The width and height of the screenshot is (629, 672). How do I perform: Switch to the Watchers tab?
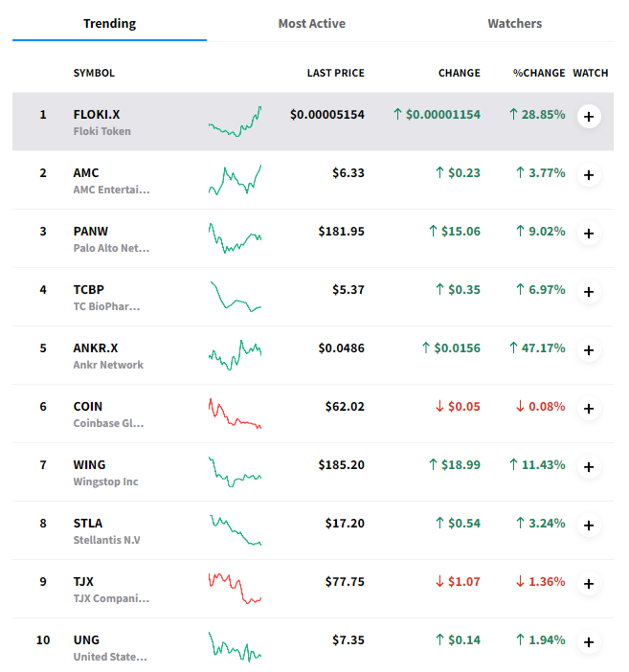tap(514, 24)
